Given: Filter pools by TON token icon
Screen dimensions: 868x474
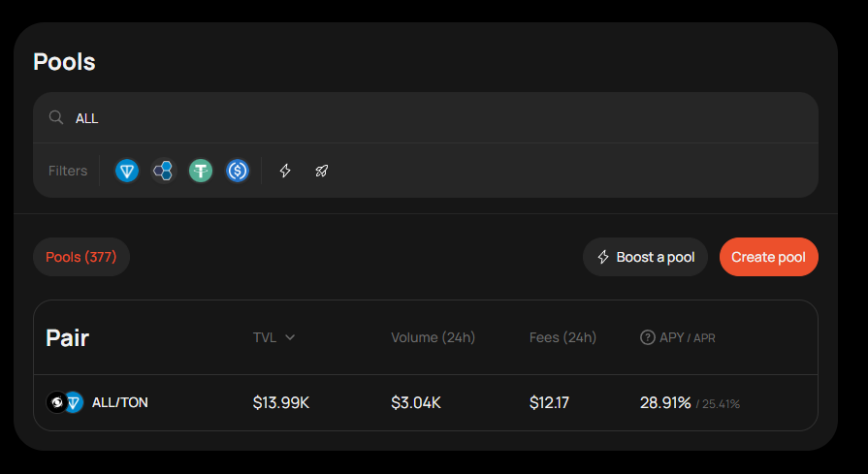Looking at the screenshot, I should (127, 171).
